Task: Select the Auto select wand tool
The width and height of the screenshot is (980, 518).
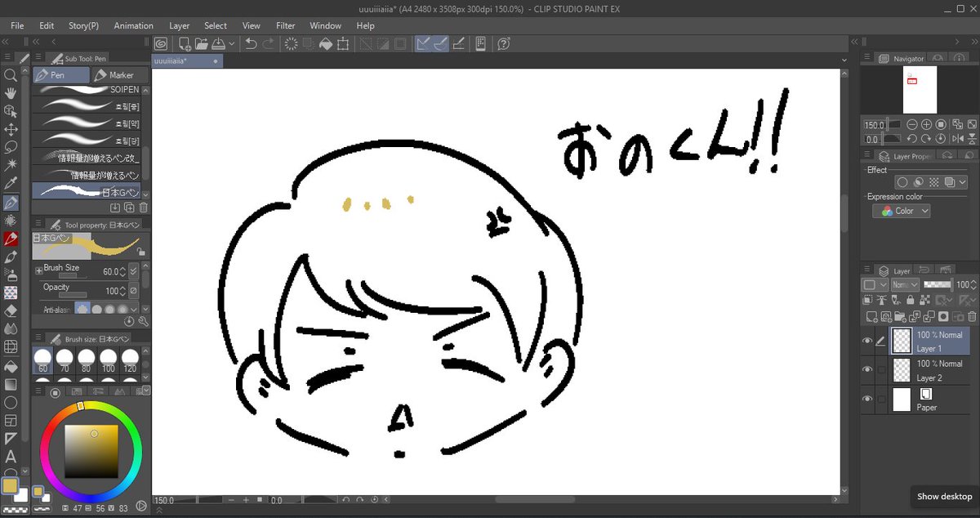Action: click(x=11, y=166)
